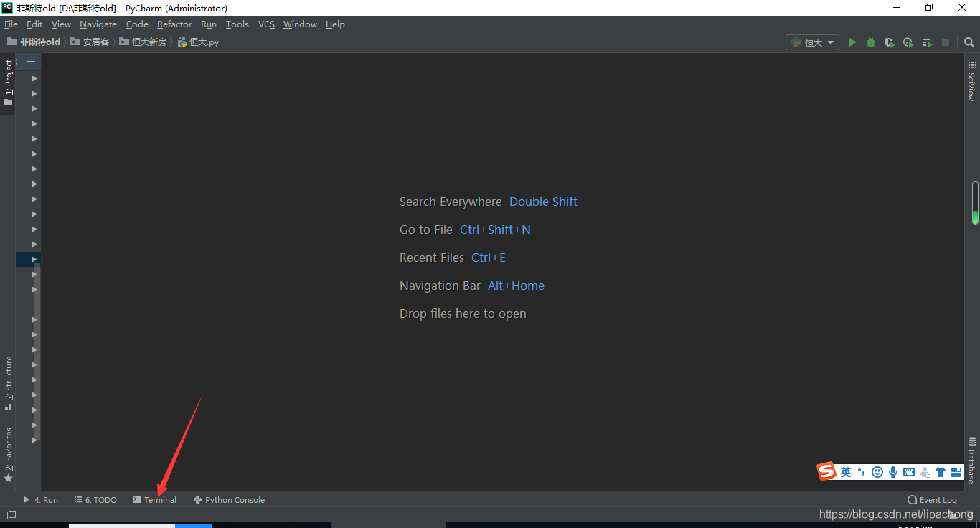Click the 恒大.py breadcrumb file
This screenshot has height=528, width=980.
tap(198, 42)
